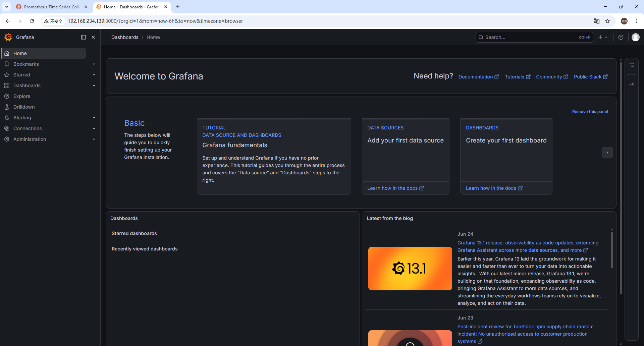This screenshot has height=346, width=644.
Task: Close the Grafana Home browser tab
Action: 166,7
